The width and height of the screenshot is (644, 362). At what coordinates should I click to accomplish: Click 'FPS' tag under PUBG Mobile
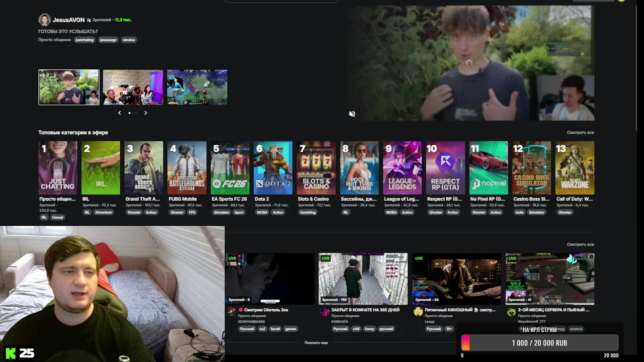[192, 212]
